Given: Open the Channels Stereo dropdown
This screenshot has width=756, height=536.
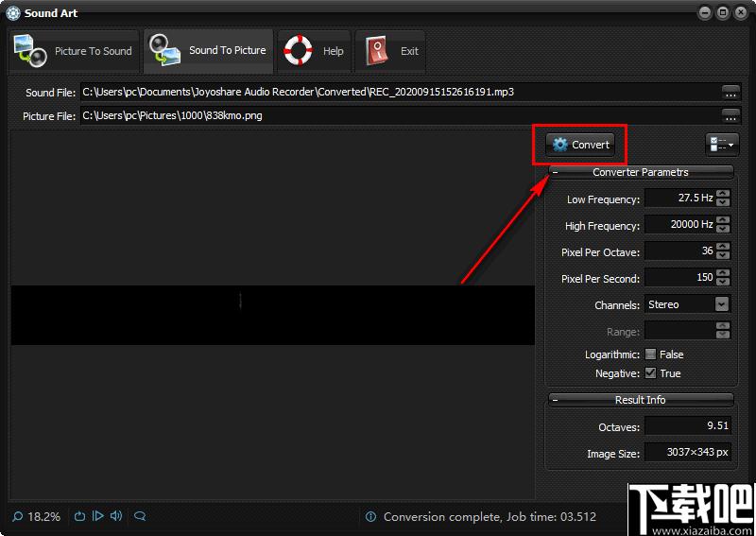Looking at the screenshot, I should [688, 304].
